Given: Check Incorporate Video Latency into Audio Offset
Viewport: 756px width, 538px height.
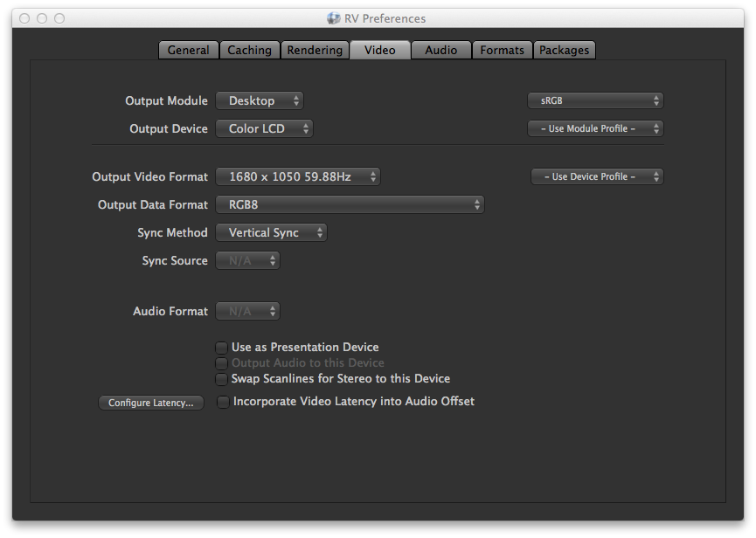Looking at the screenshot, I should (x=223, y=402).
